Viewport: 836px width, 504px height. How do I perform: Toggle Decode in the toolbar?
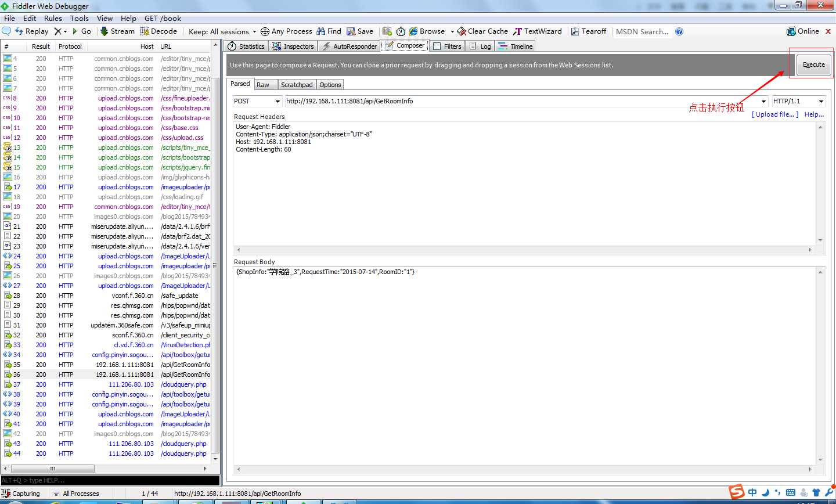coord(158,31)
